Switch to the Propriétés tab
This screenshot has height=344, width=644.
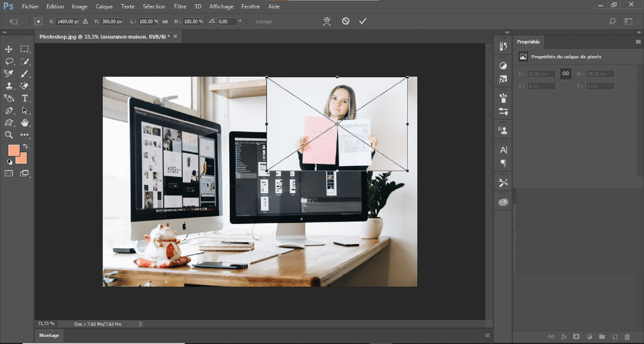(528, 42)
